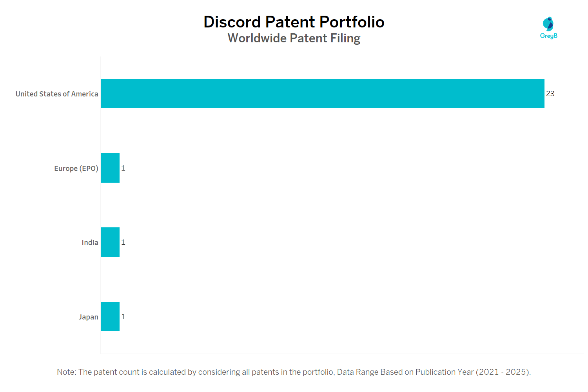Click the Worldwide Patent Filing subtitle
588x392 pixels.
pyautogui.click(x=294, y=38)
